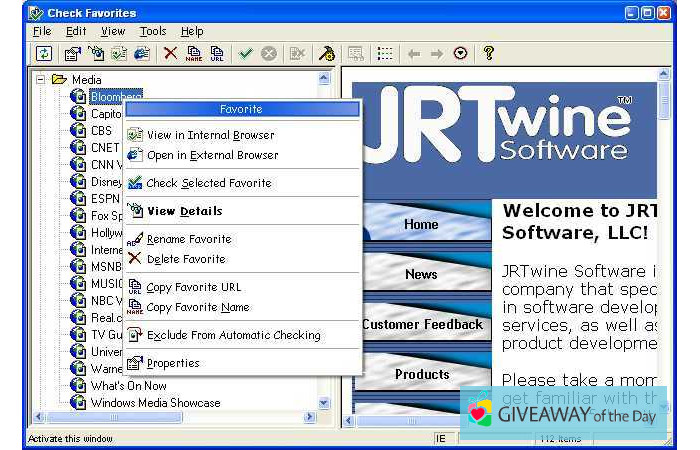Open external browser from the toolbar icon
Viewport: 700px width, 450px height.
[142, 54]
